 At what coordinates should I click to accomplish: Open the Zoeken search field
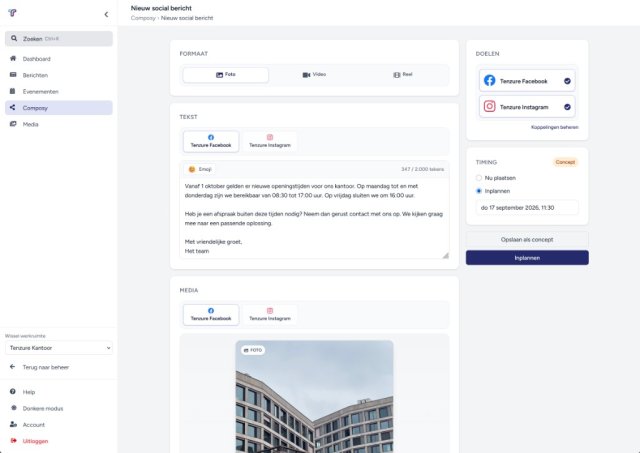point(59,39)
